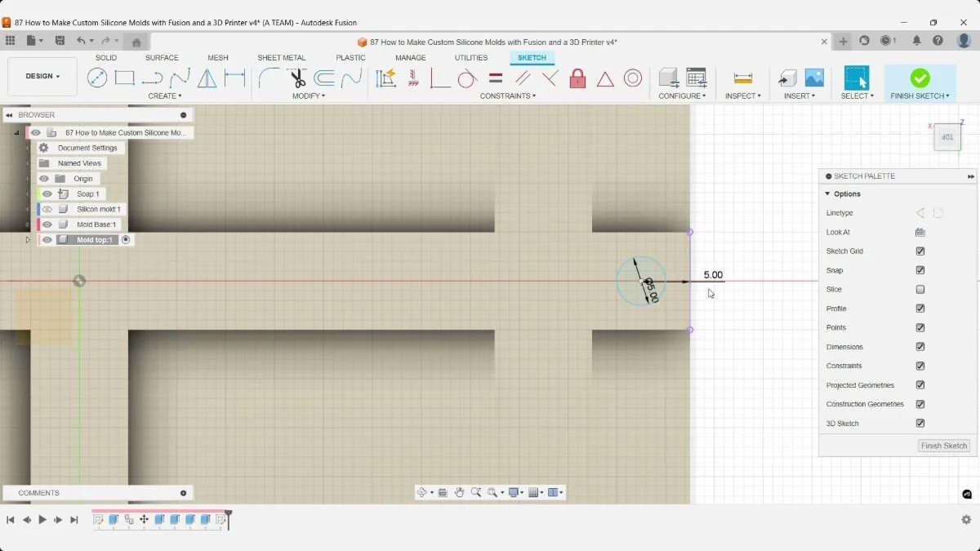Toggle the Sketch Grid checkbox
The width and height of the screenshot is (980, 551).
click(x=920, y=251)
